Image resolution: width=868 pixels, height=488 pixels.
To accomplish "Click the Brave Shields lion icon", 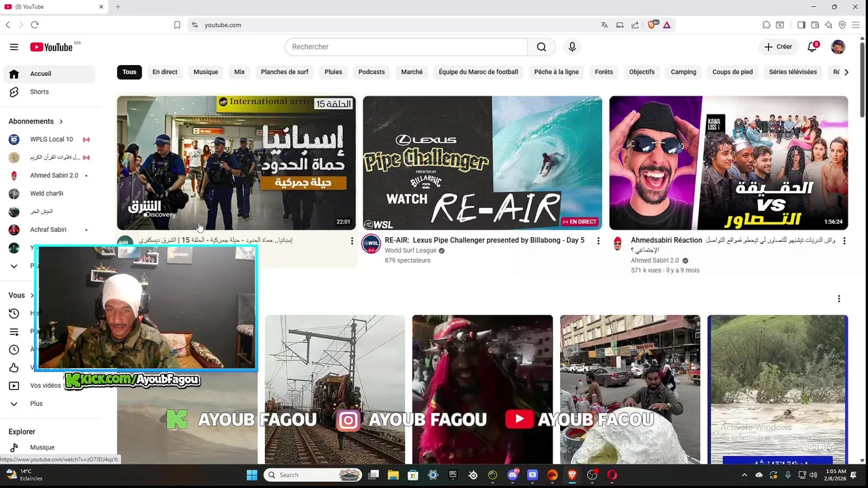I will pyautogui.click(x=652, y=25).
